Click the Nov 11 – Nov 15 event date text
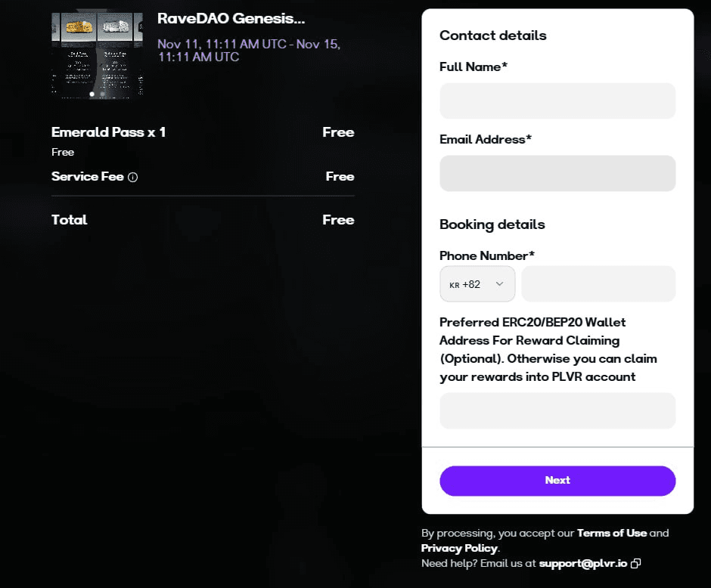 (249, 50)
